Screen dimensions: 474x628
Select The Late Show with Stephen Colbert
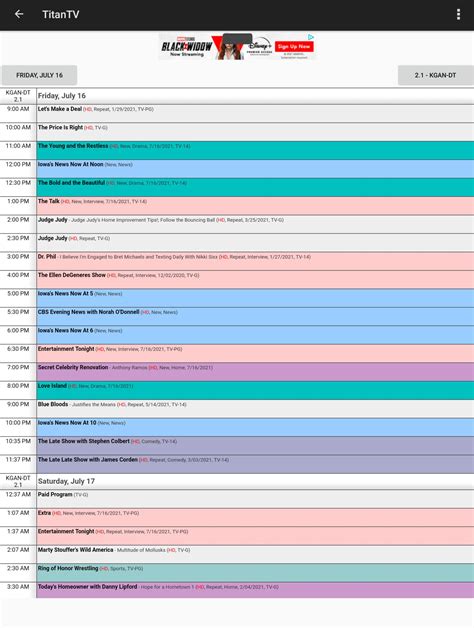[255, 445]
